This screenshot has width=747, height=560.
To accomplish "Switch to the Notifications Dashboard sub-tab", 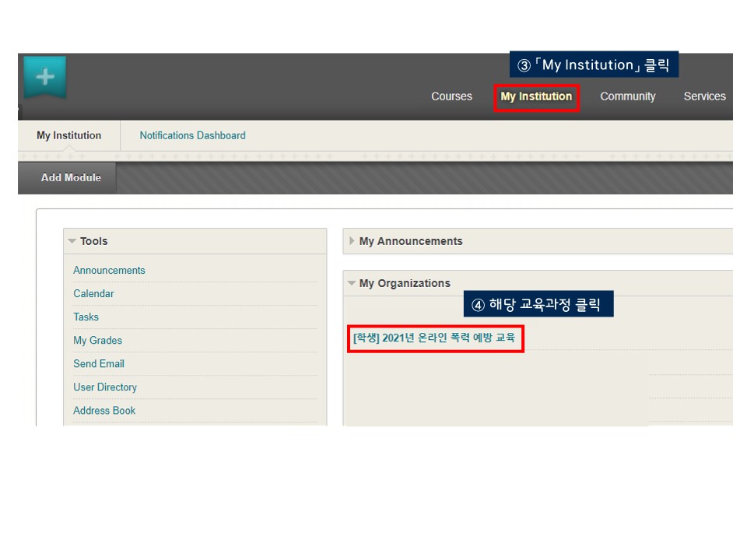I will point(192,135).
